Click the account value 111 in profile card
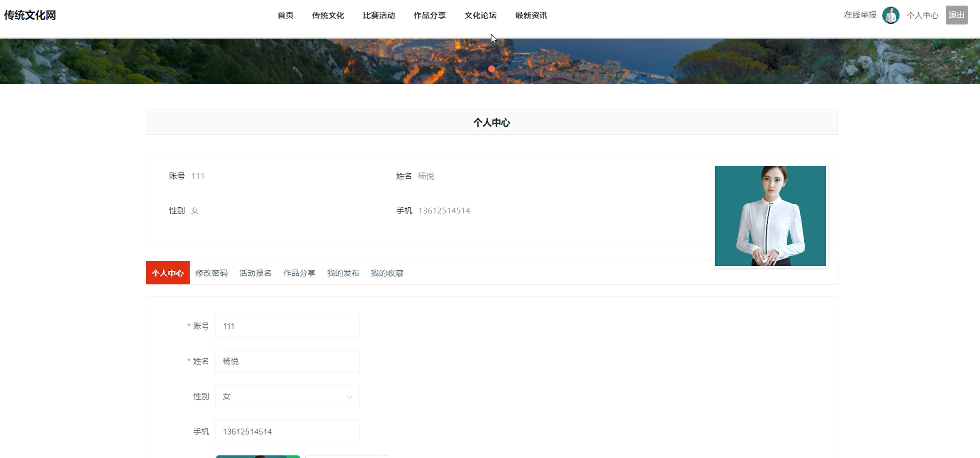 [198, 176]
